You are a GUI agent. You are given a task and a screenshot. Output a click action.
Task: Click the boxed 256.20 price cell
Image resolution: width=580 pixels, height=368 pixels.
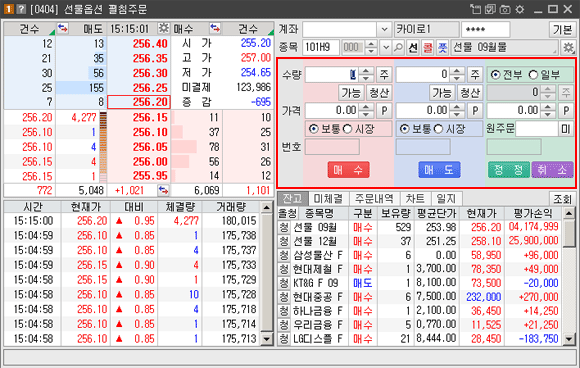pyautogui.click(x=139, y=102)
